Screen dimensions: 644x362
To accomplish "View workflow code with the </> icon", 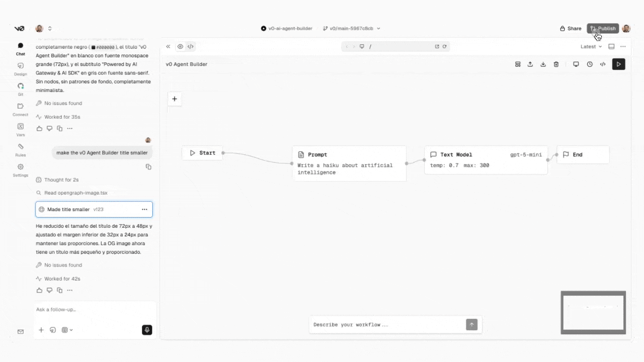I will [x=603, y=64].
